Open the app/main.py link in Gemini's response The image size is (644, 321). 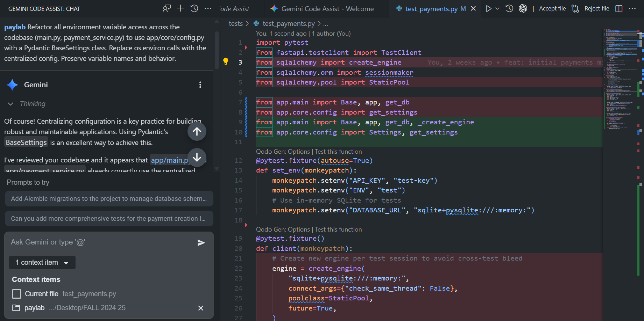tap(170, 160)
